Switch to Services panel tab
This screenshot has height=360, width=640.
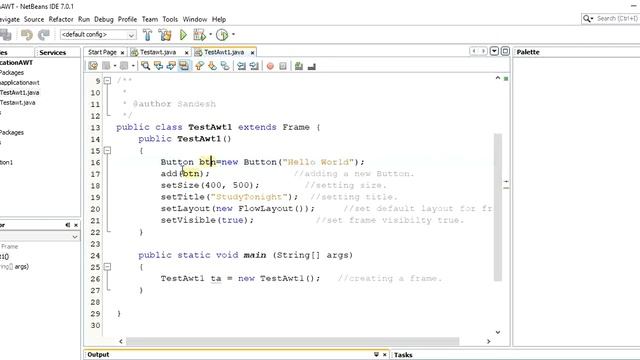click(53, 52)
